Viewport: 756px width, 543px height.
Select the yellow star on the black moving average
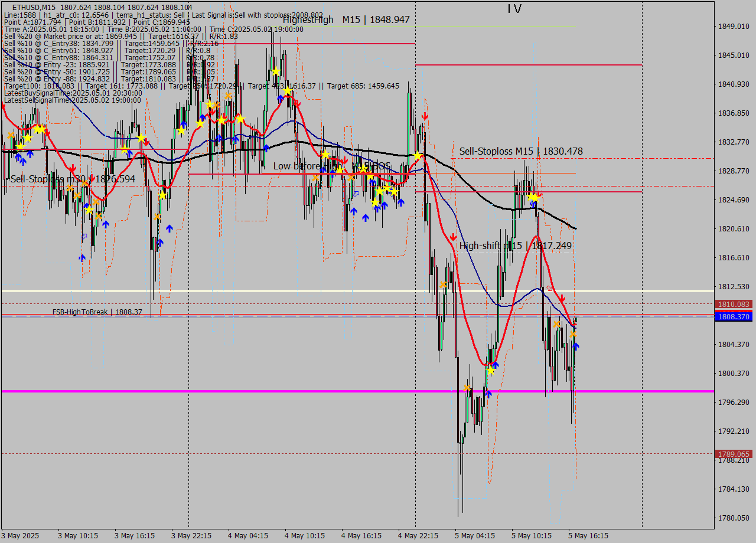[x=417, y=156]
